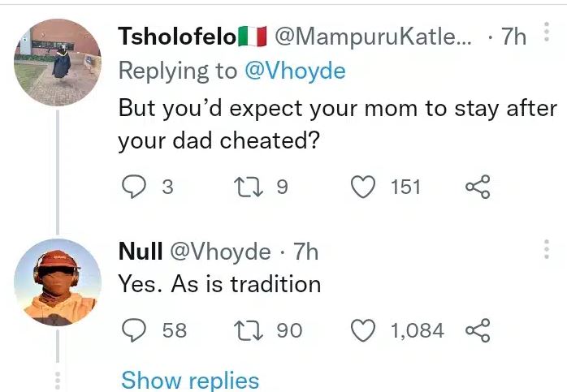Open Null's profile picture

coord(58,282)
